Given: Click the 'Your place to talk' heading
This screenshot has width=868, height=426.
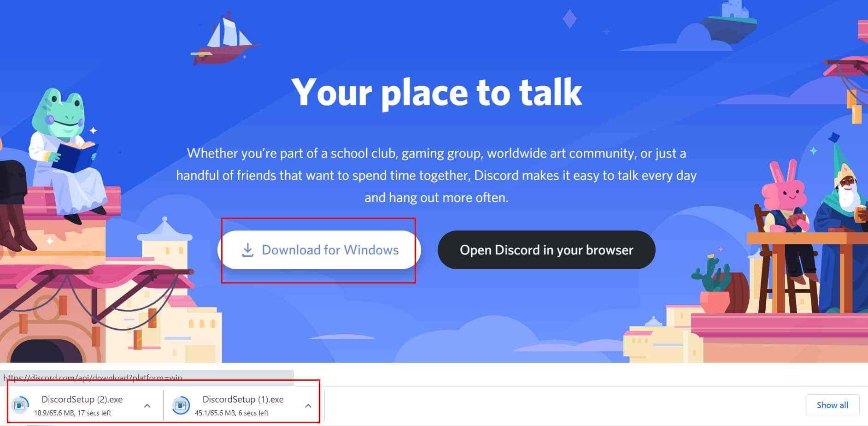Looking at the screenshot, I should (x=436, y=92).
